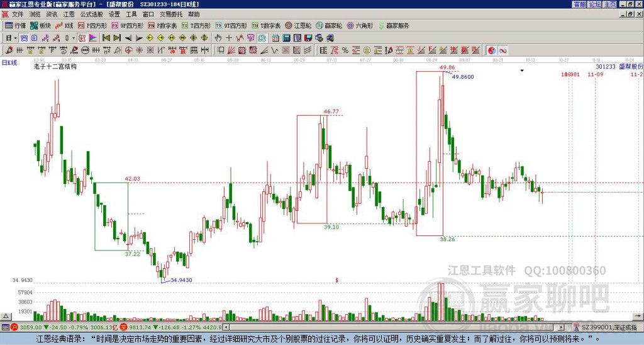The width and height of the screenshot is (644, 345).
Task: Open 赢家服务 with dollar icon
Action: pos(394,25)
